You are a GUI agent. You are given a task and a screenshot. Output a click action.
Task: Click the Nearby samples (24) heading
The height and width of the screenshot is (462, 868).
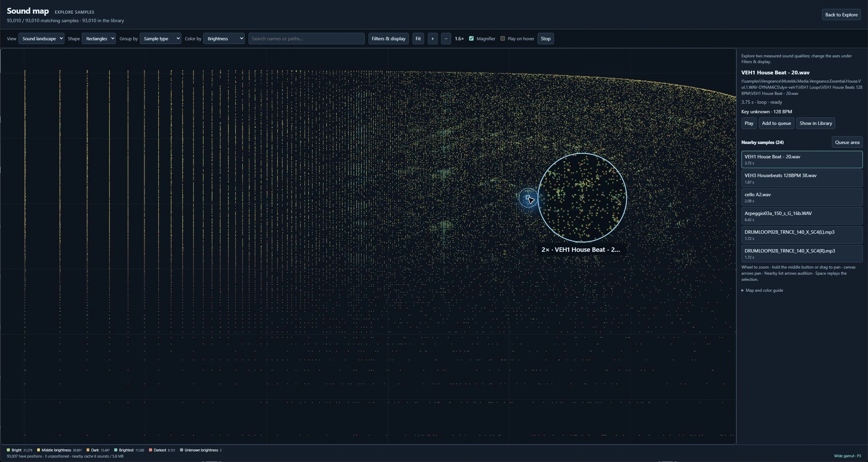tap(762, 142)
